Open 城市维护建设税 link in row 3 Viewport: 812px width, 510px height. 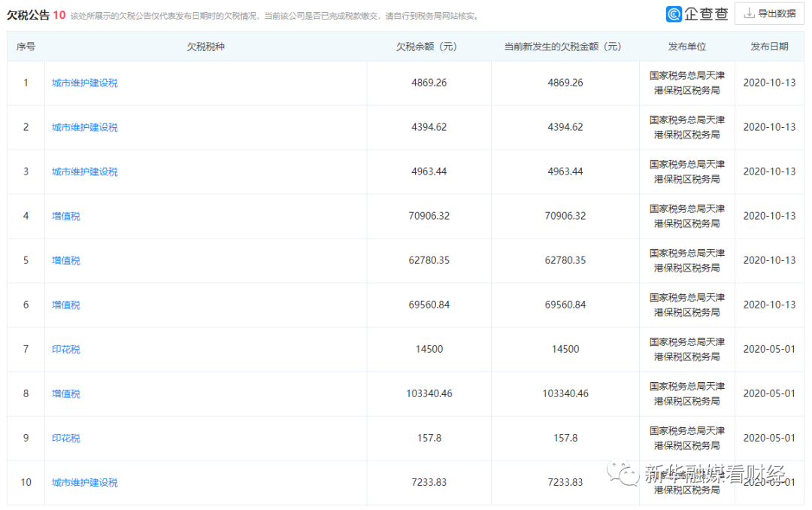point(84,172)
